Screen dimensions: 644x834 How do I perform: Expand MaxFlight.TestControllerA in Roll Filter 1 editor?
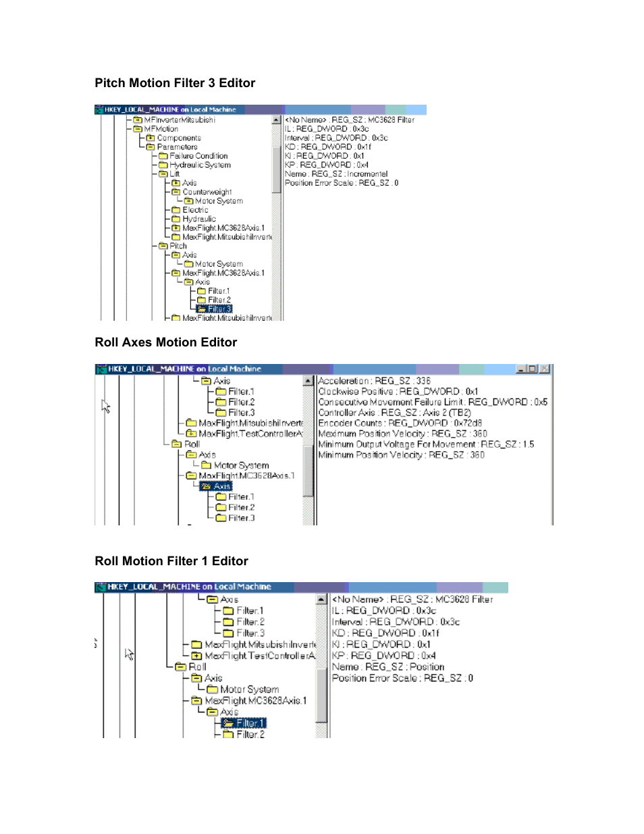[x=196, y=656]
